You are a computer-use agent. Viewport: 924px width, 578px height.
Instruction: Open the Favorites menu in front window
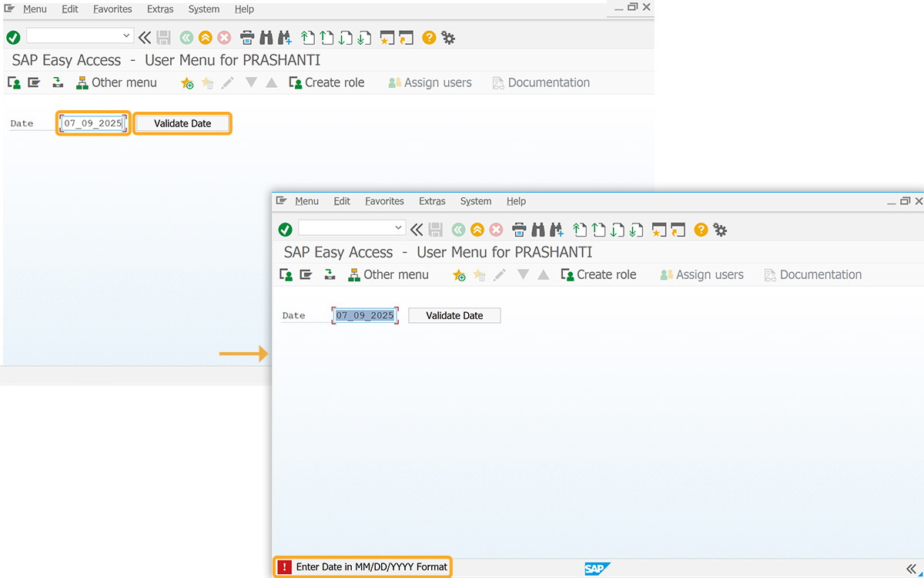tap(384, 201)
